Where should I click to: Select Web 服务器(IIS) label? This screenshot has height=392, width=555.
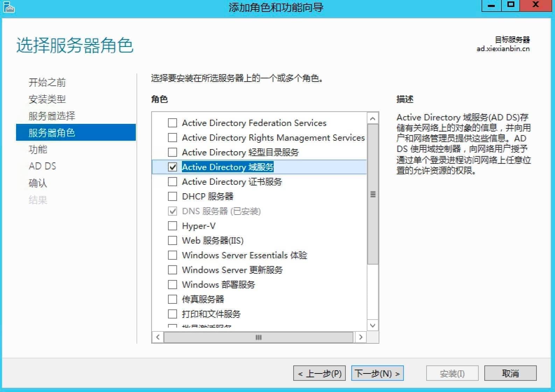(213, 240)
